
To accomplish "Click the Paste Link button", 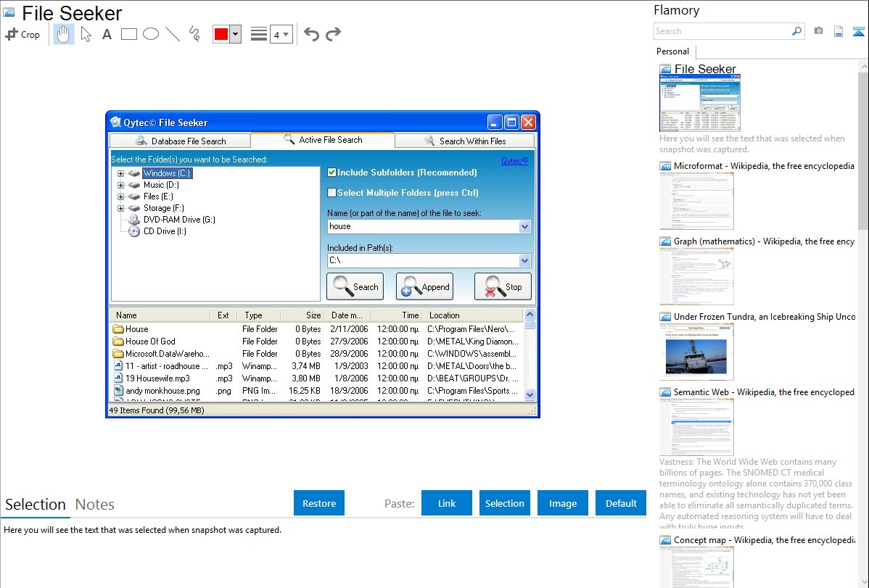I will 447,503.
